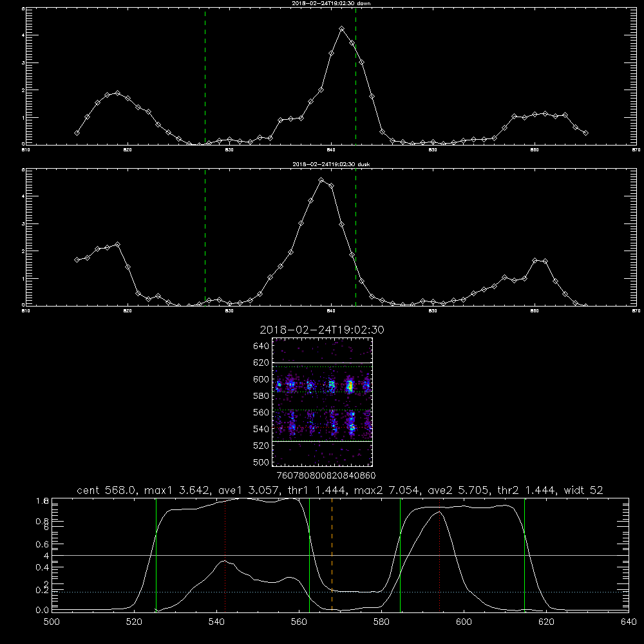644x644 pixels.
Task: Click the bottom plot x-axis label 500
Action: tap(52, 622)
